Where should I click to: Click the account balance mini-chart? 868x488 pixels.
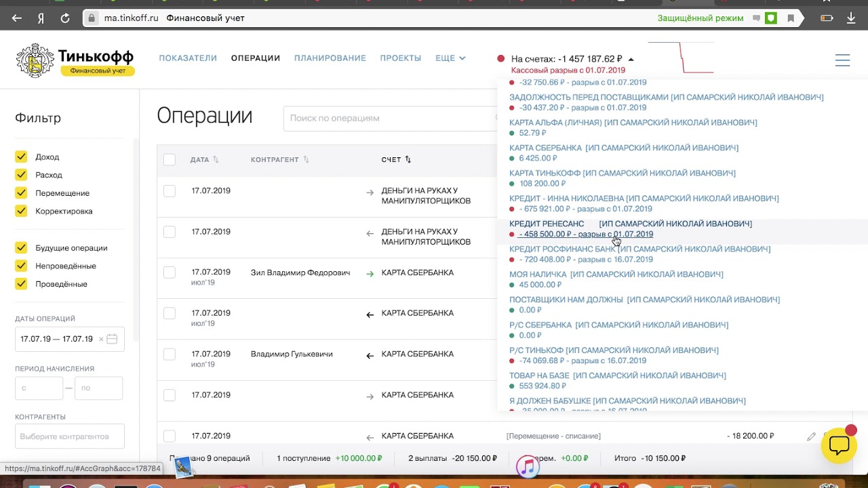click(681, 58)
